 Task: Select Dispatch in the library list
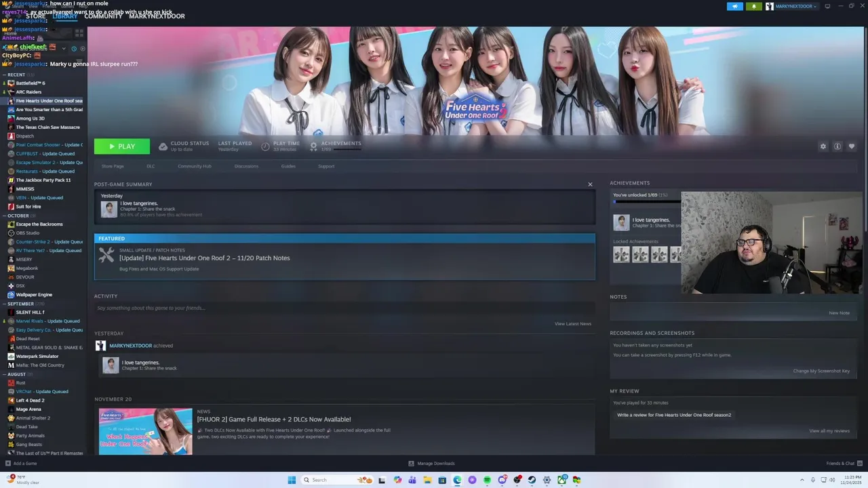(x=24, y=136)
